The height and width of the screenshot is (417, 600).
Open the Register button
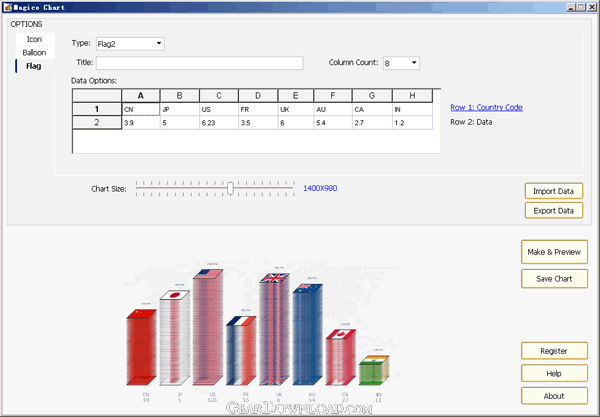(x=554, y=351)
